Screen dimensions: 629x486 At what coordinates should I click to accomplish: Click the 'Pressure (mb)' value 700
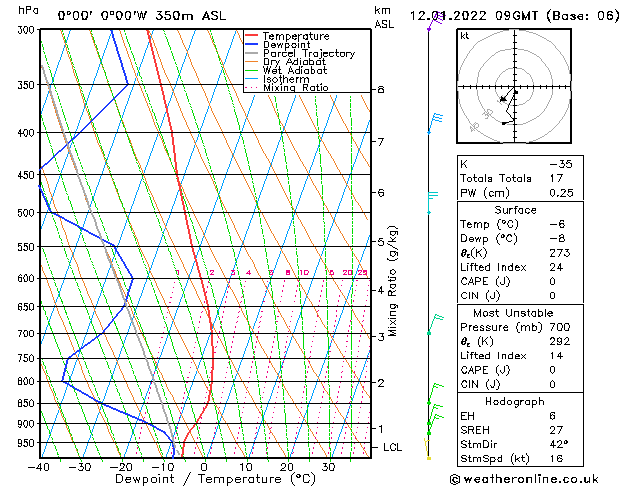560,327
